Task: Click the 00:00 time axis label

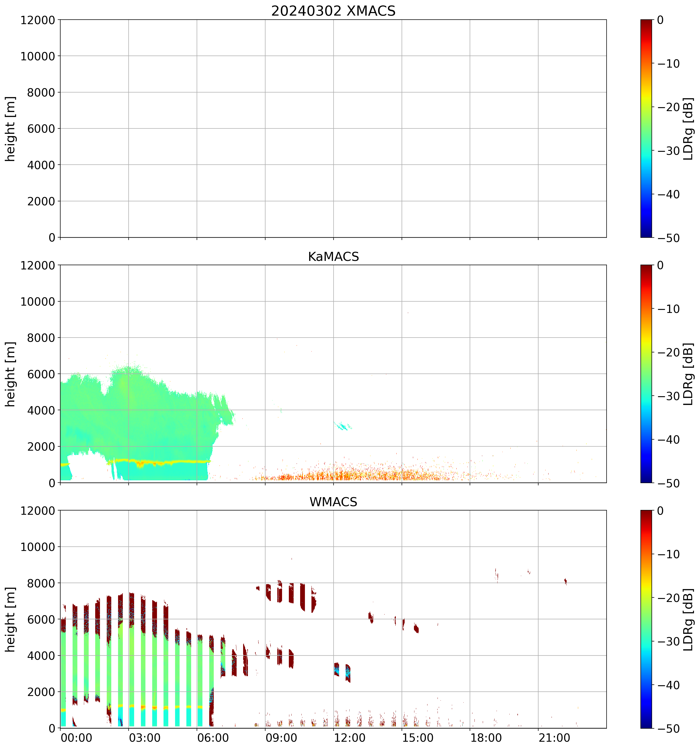Action: 76,738
